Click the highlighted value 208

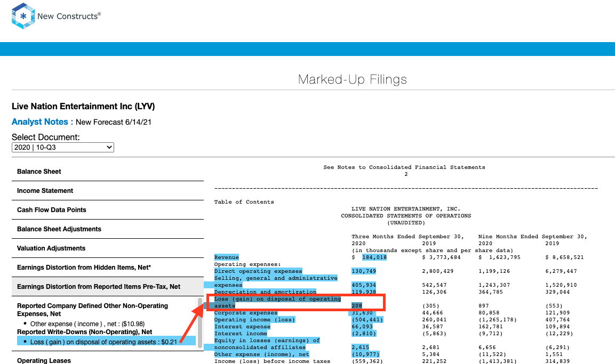coord(356,306)
